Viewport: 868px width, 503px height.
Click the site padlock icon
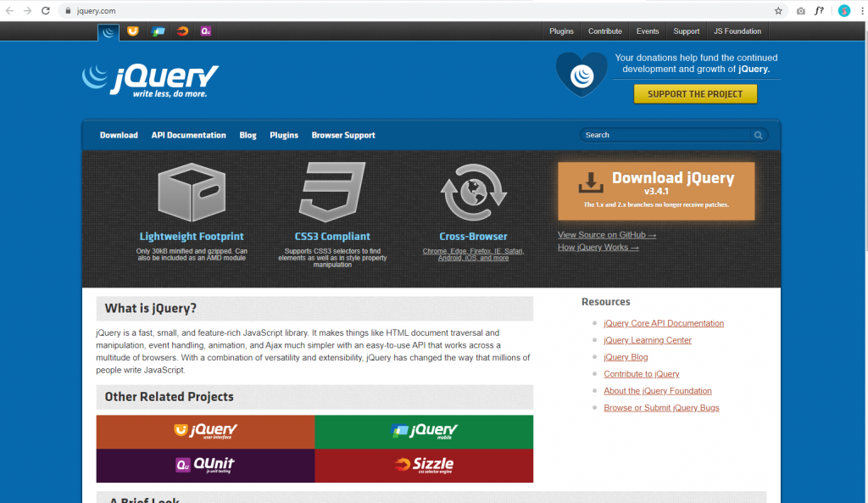click(x=68, y=10)
